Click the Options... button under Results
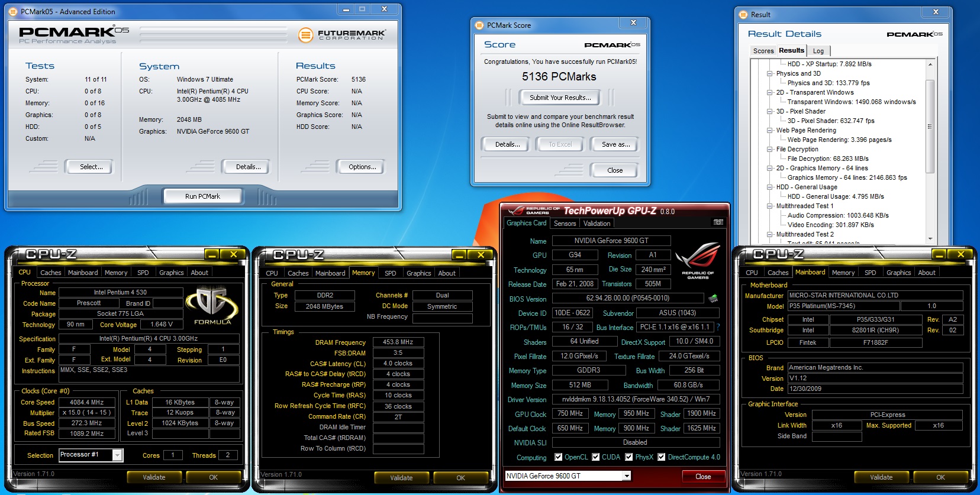Screen dimensions: 980x495 coord(362,167)
